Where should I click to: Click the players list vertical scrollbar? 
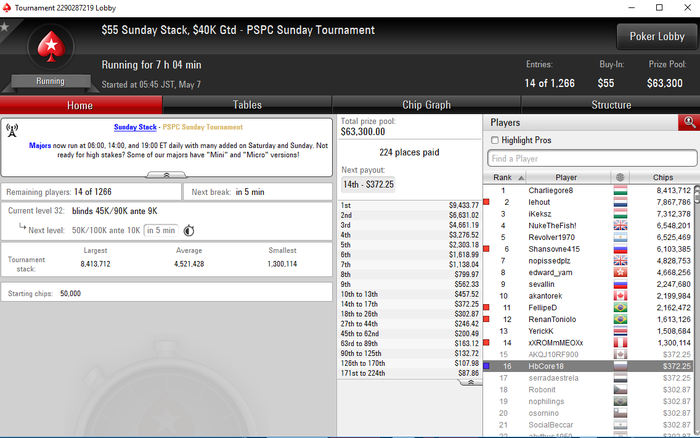(696, 310)
